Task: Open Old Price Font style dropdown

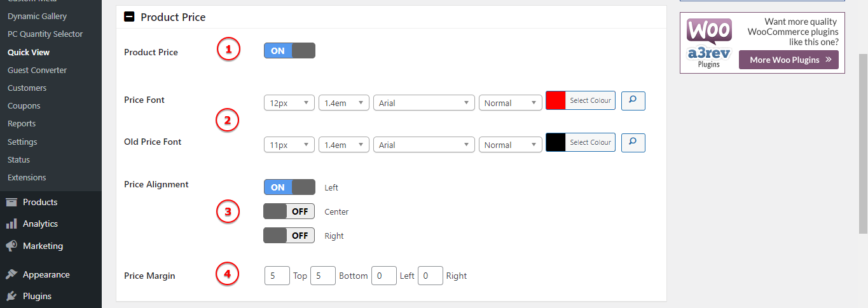Action: [x=510, y=145]
